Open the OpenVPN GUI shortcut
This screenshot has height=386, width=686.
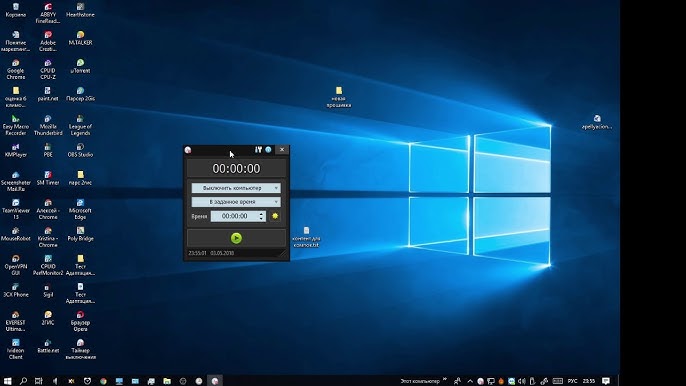pyautogui.click(x=16, y=265)
